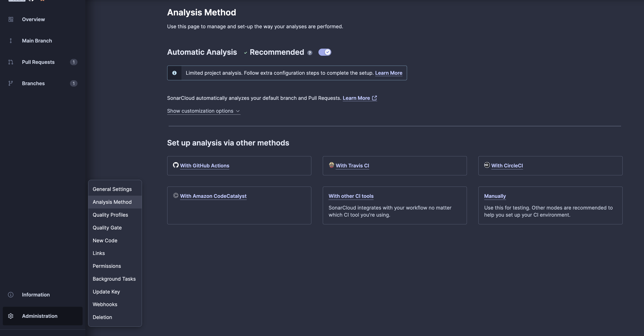The width and height of the screenshot is (644, 336).
Task: Click the Amazon CodeCatalyst logo icon
Action: click(176, 195)
